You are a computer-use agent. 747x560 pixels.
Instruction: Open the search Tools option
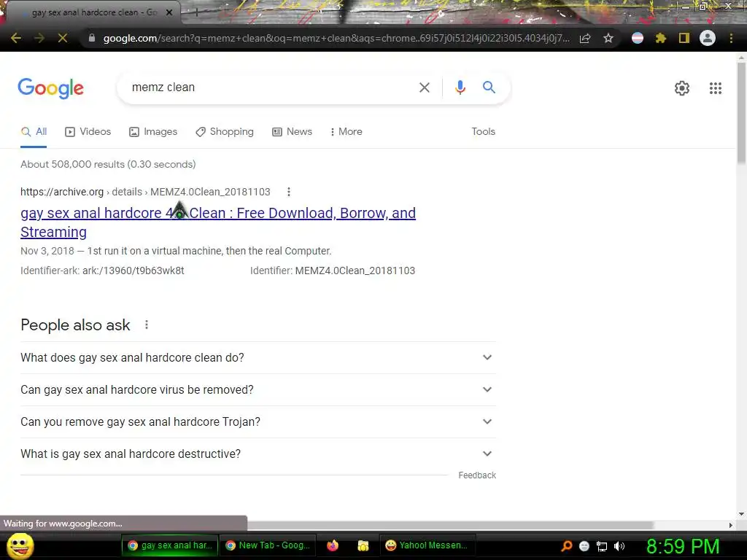483,131
